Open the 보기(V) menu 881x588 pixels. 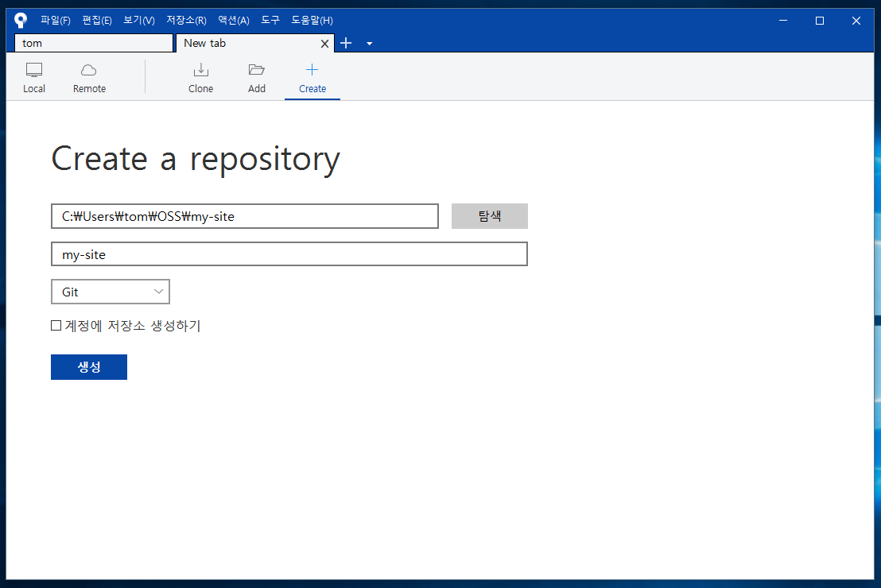click(139, 20)
